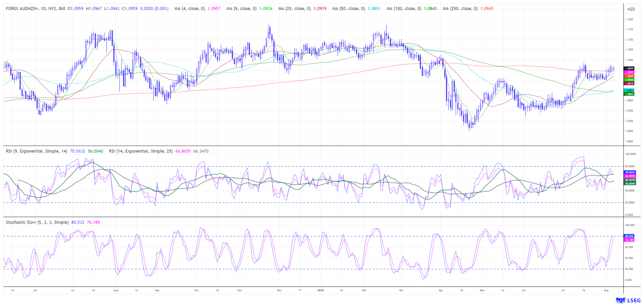Click the MA (9, close, 0) legend
644x304 pixels.
[241, 8]
